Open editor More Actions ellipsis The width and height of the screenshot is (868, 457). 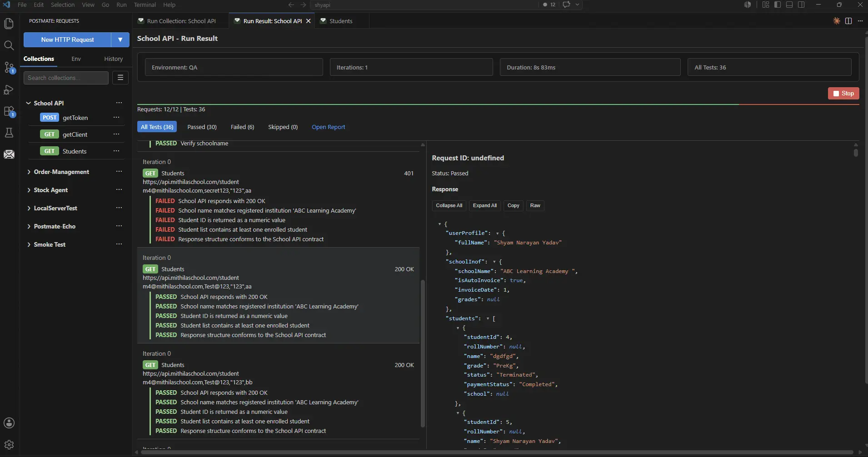[860, 21]
